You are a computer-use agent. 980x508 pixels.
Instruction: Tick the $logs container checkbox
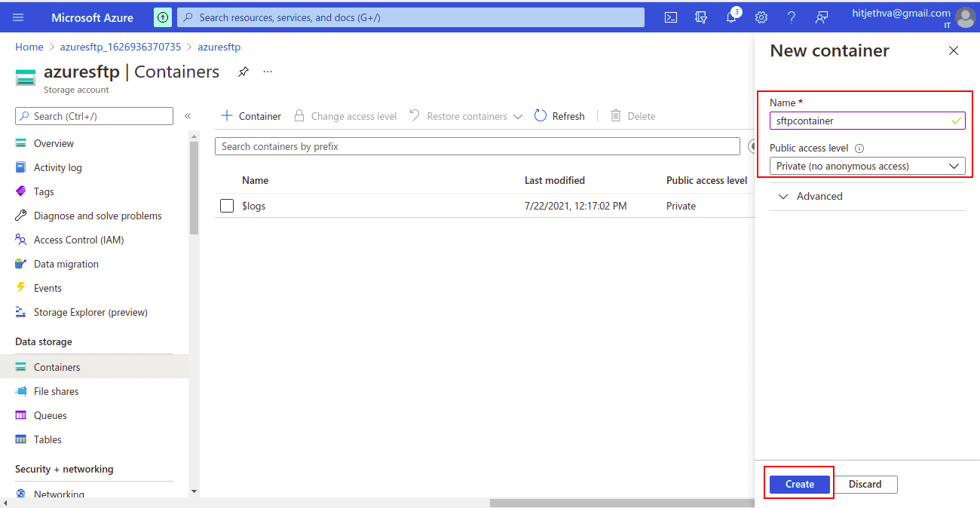point(227,206)
